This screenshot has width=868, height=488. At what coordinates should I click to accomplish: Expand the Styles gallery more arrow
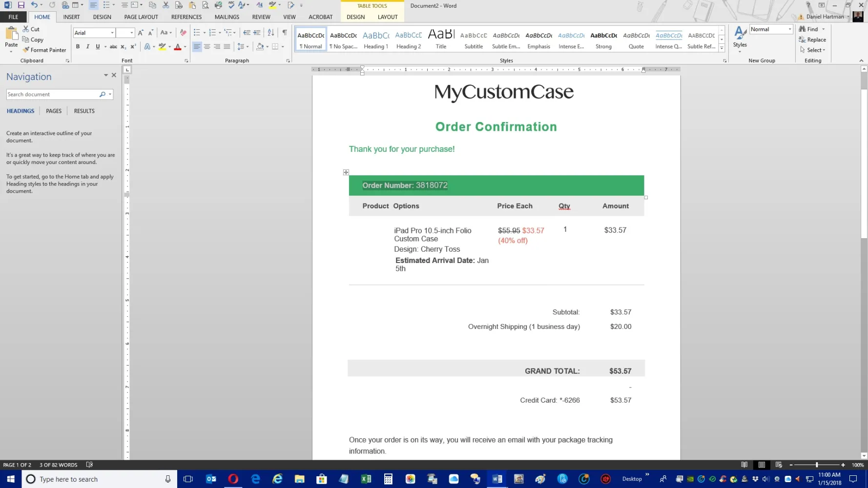[x=722, y=48]
